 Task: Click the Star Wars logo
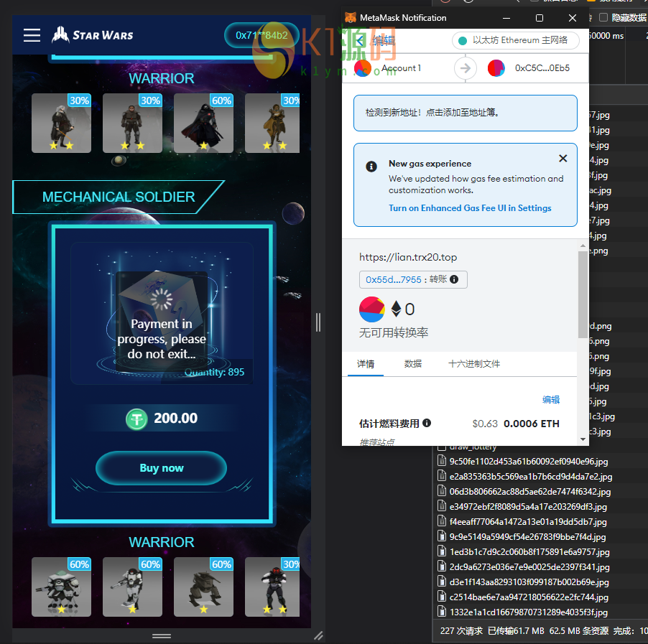93,35
